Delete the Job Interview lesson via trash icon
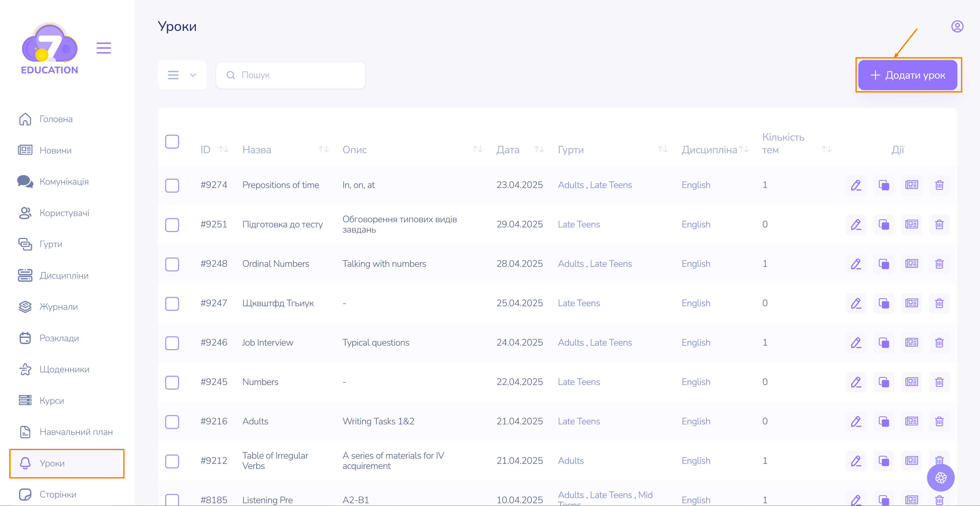 939,343
